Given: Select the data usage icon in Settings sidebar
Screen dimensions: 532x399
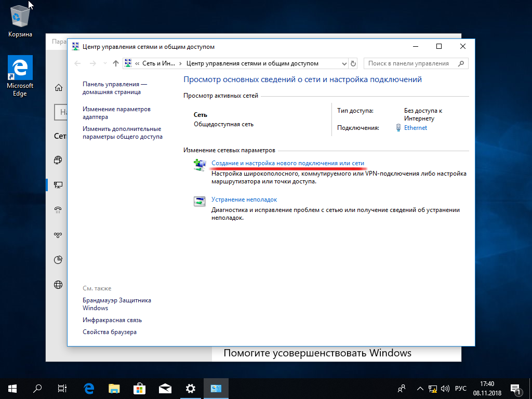Looking at the screenshot, I should pos(58,260).
